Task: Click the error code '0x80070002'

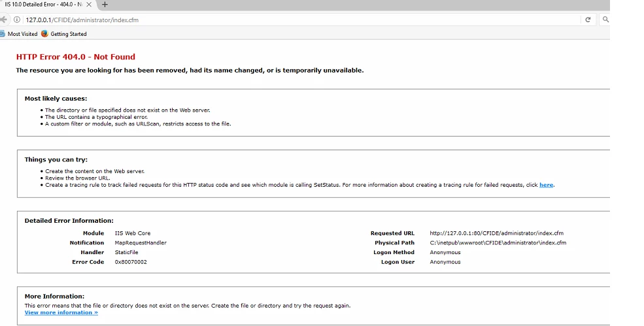Action: 131,262
